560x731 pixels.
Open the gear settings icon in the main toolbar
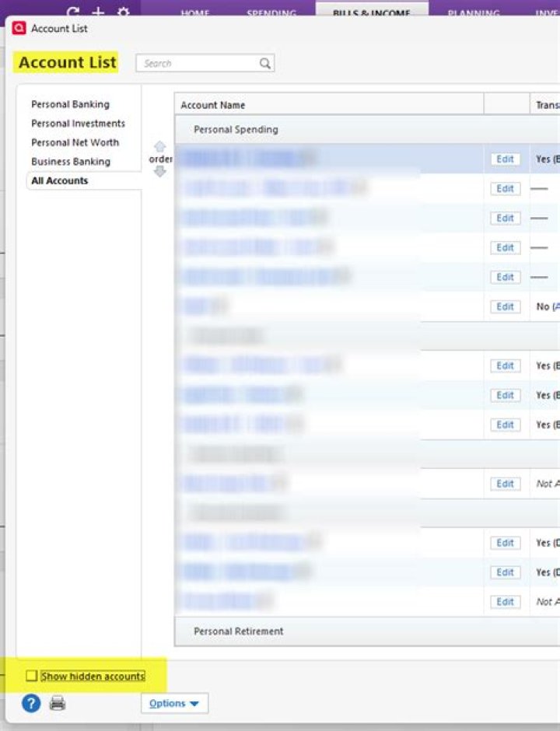(123, 11)
